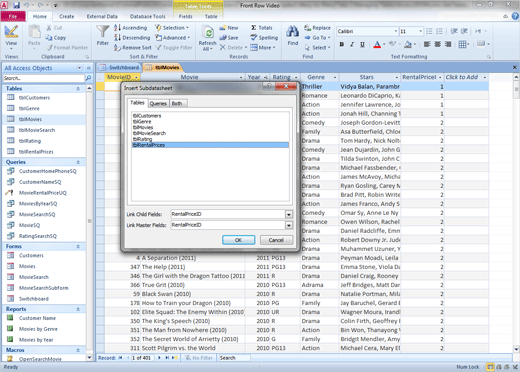The width and height of the screenshot is (520, 372).
Task: Click the bullets list icon
Action: pos(429,31)
